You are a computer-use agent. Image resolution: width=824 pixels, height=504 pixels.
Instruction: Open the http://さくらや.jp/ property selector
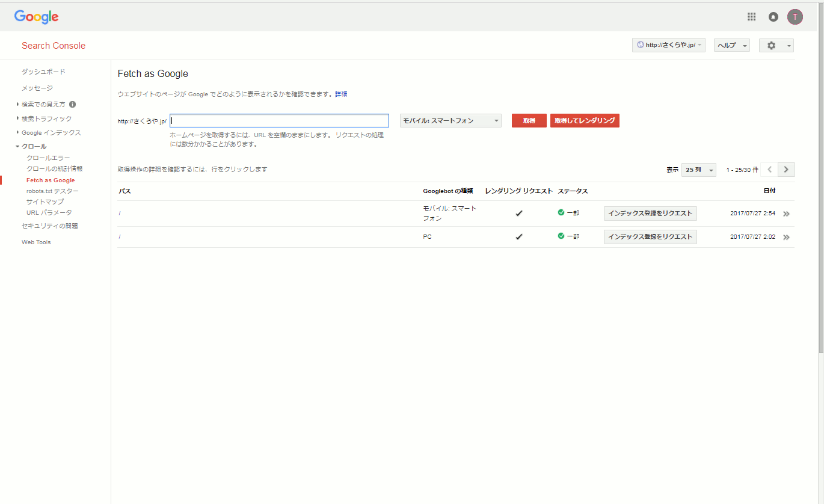669,45
